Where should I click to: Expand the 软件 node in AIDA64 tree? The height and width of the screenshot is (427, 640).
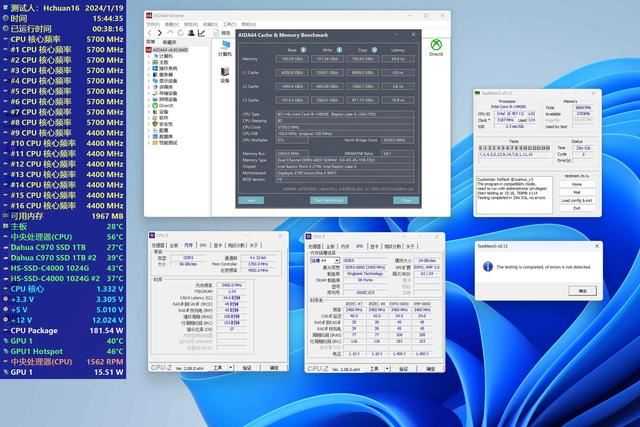click(149, 118)
